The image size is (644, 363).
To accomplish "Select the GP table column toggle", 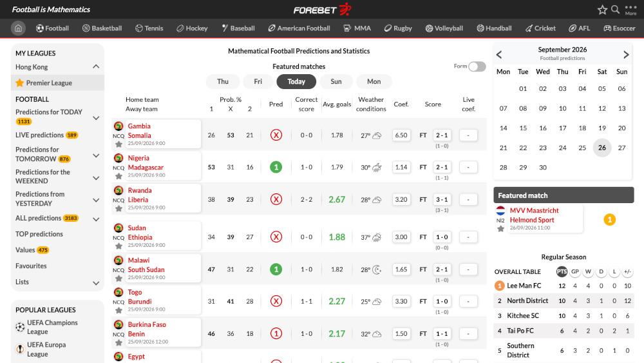I will pos(574,271).
